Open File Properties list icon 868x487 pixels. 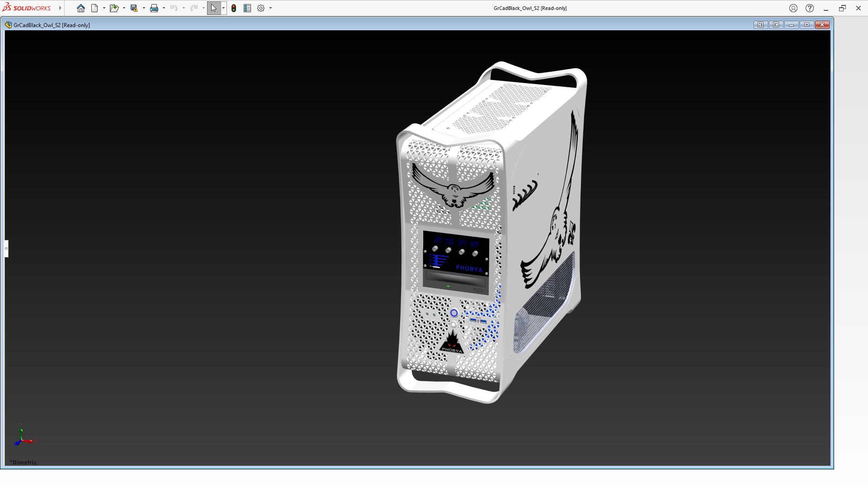pyautogui.click(x=247, y=8)
